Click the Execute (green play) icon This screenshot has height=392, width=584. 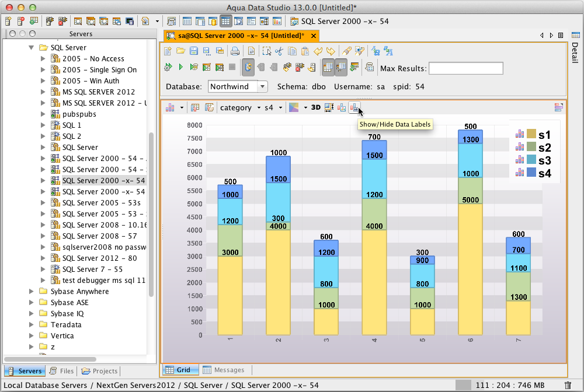[181, 68]
